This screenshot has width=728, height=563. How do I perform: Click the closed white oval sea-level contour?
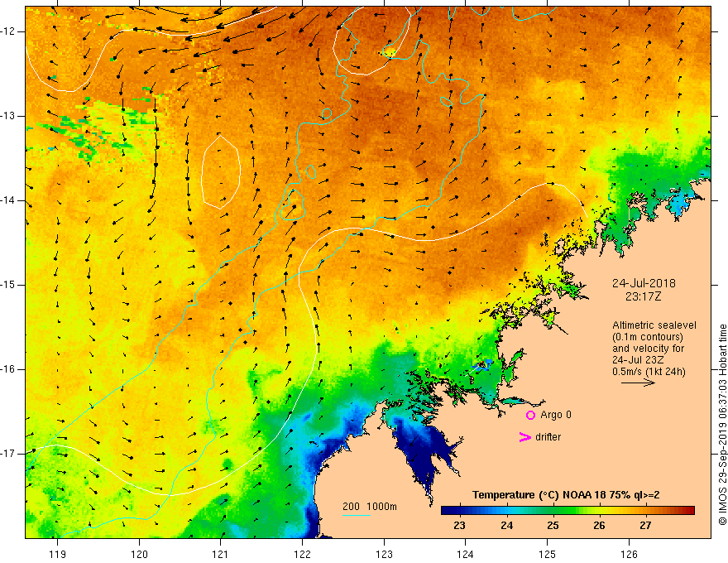pos(221,172)
